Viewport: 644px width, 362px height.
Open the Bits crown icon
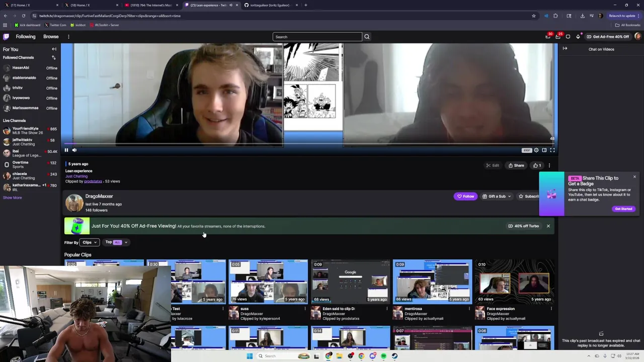pos(578,37)
